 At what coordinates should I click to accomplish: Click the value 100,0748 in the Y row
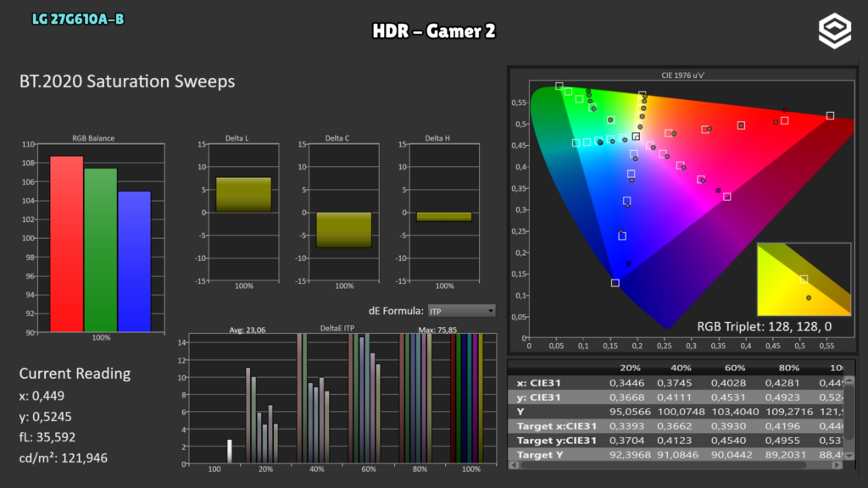pyautogui.click(x=681, y=412)
